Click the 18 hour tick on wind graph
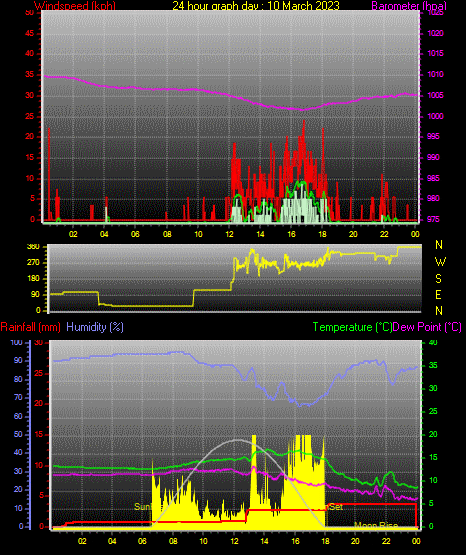Image resolution: width=466 pixels, height=555 pixels. point(322,234)
